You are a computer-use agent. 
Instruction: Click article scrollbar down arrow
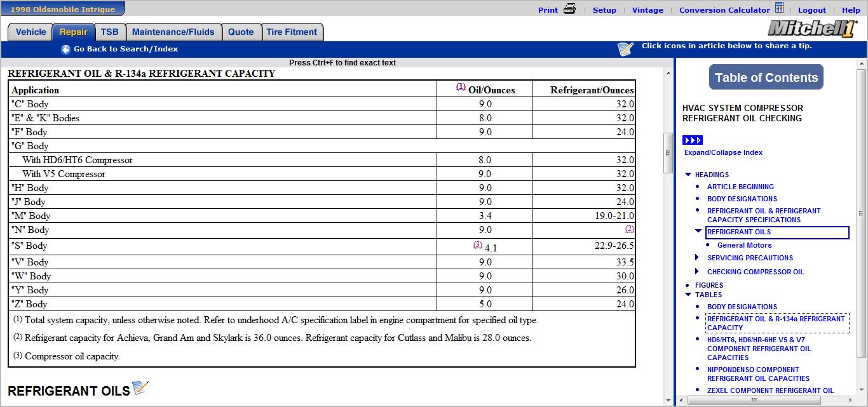click(x=668, y=401)
